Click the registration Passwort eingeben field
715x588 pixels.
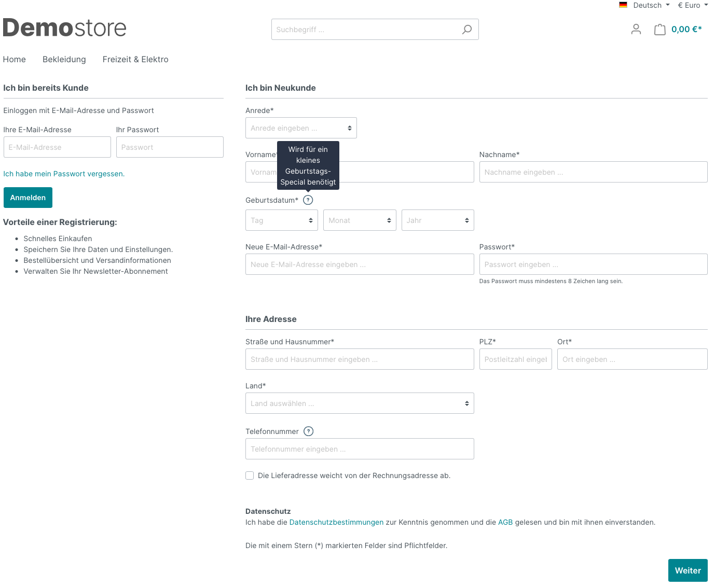click(594, 264)
